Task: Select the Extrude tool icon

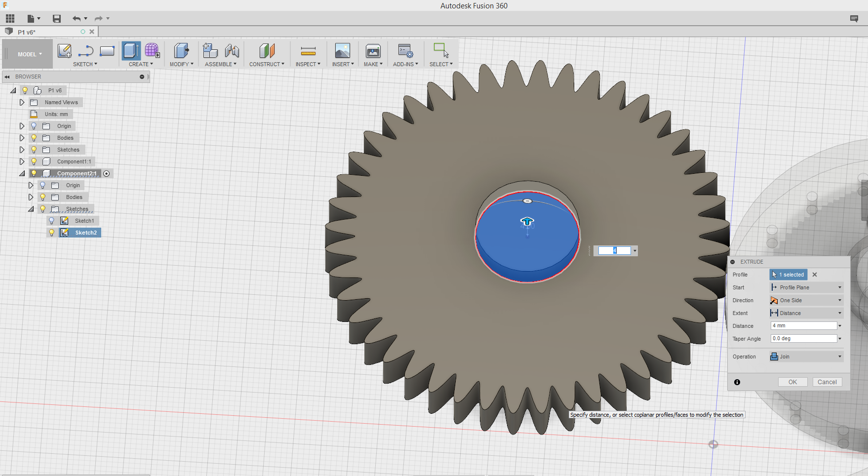Action: [x=131, y=51]
